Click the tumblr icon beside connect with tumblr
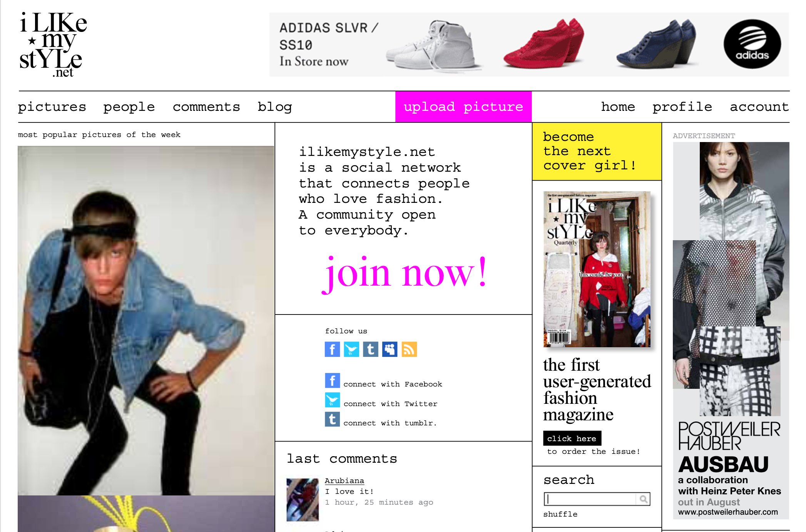Screen dimensions: 806x532 [332, 419]
